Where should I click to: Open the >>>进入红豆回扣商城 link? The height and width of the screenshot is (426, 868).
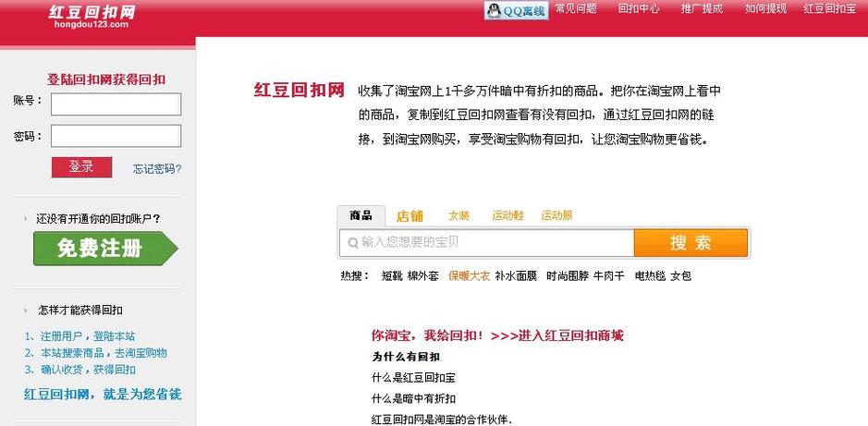[557, 335]
